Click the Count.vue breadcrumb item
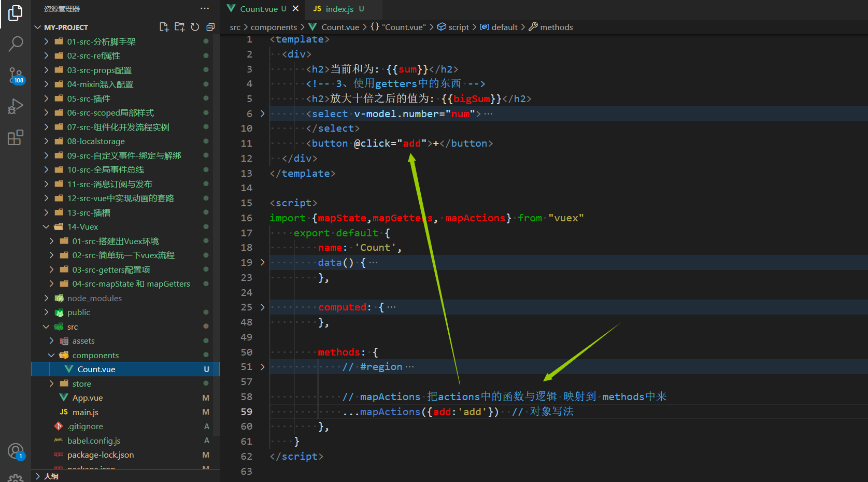 (334, 27)
